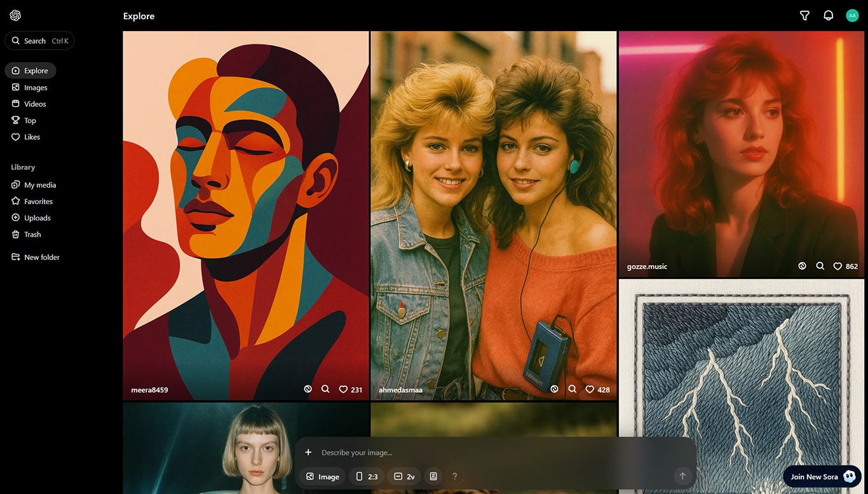Toggle like on meera8459's image
Image resolution: width=868 pixels, height=494 pixels.
(x=343, y=389)
